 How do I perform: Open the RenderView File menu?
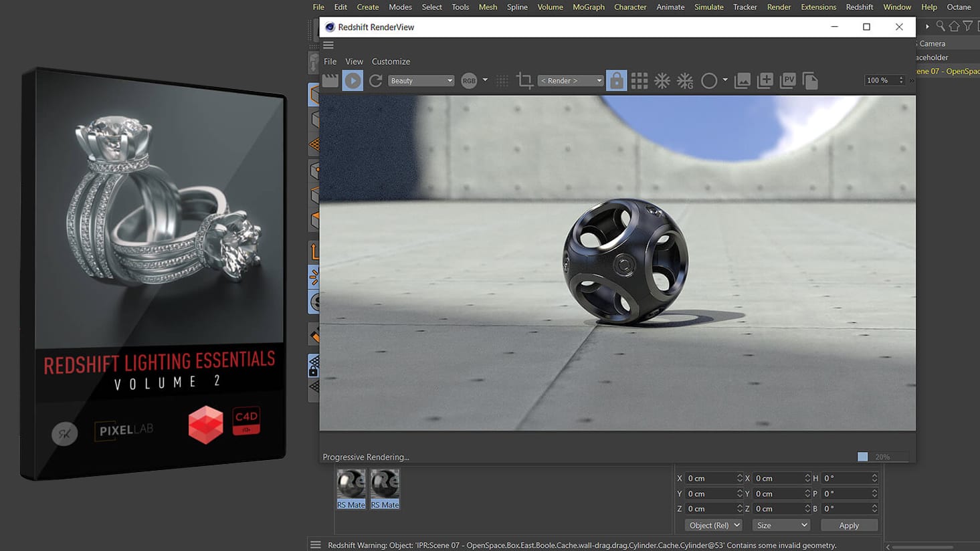coord(330,62)
